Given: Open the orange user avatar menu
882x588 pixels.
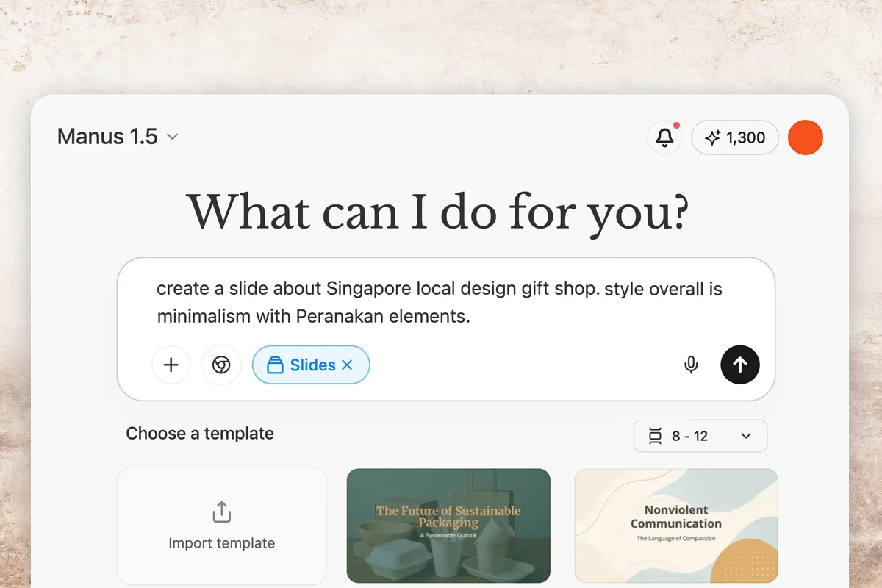Looking at the screenshot, I should 805,137.
